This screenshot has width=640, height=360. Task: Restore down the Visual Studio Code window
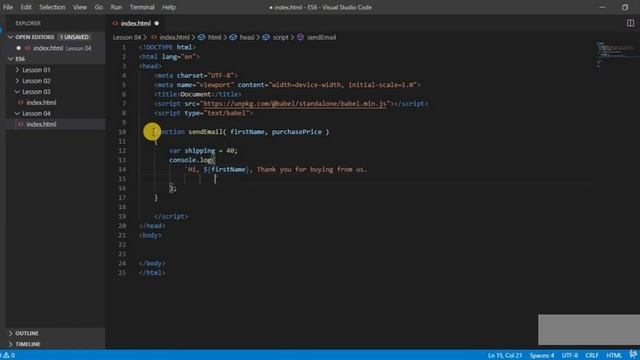pos(625,7)
